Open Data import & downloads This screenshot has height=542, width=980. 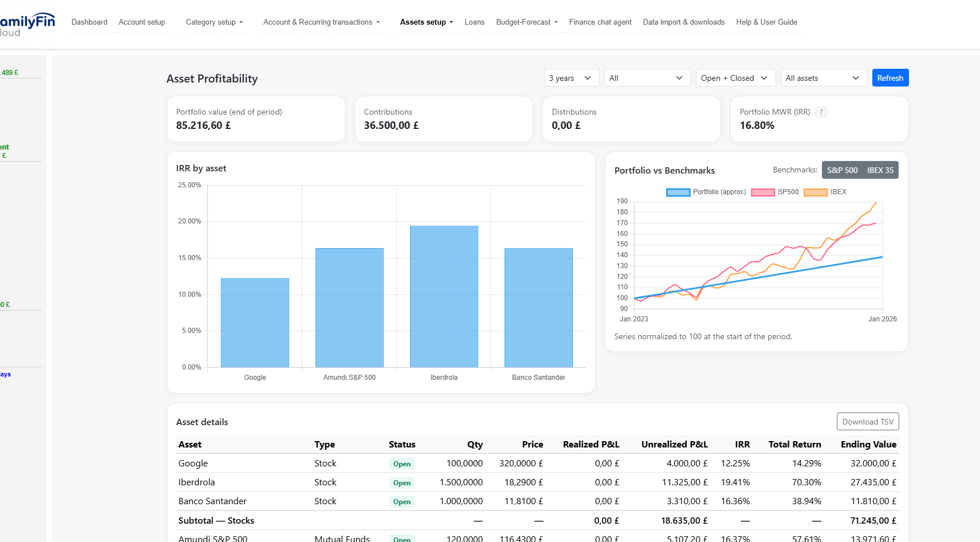click(x=684, y=22)
